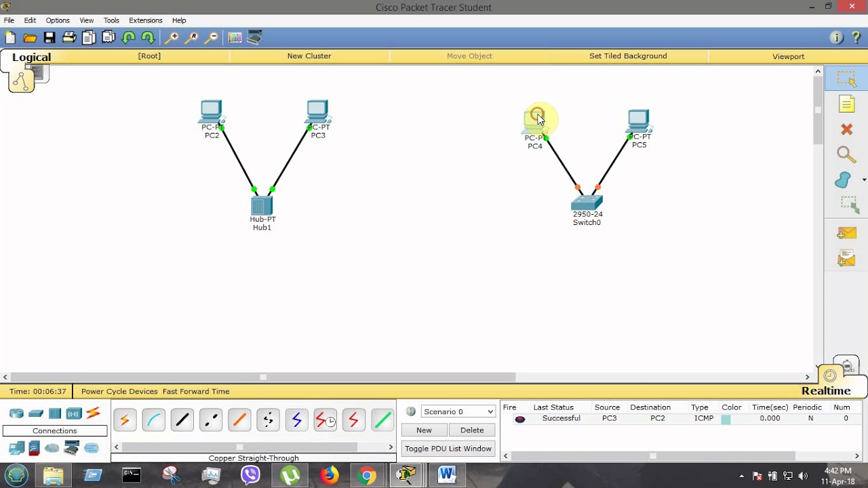868x488 pixels.
Task: Expand the drawing shape tool dropdown arrow
Action: [864, 180]
